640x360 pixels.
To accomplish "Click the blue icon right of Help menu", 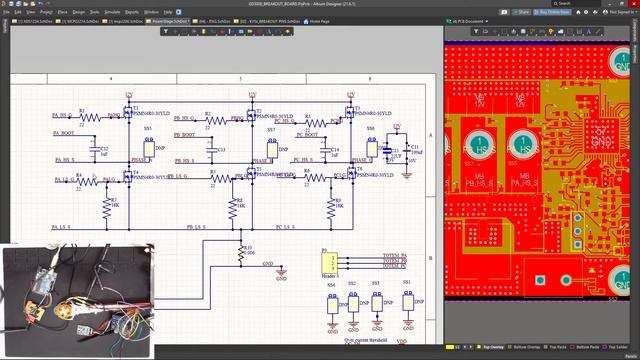I will click(x=178, y=12).
